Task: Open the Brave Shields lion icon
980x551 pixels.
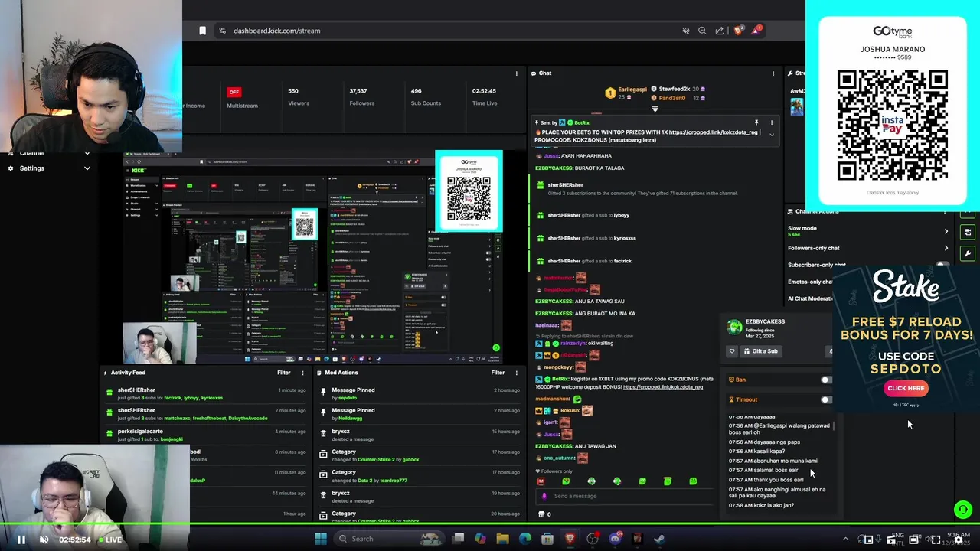Action: click(739, 31)
